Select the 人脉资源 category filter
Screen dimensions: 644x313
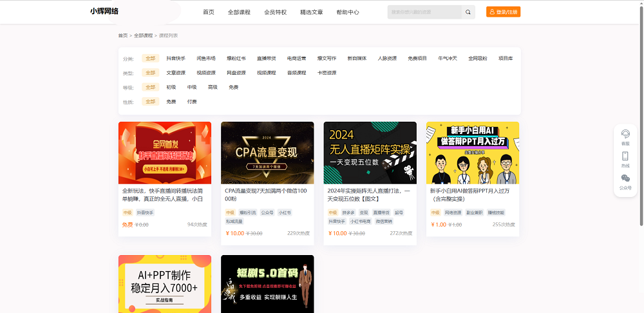387,59
